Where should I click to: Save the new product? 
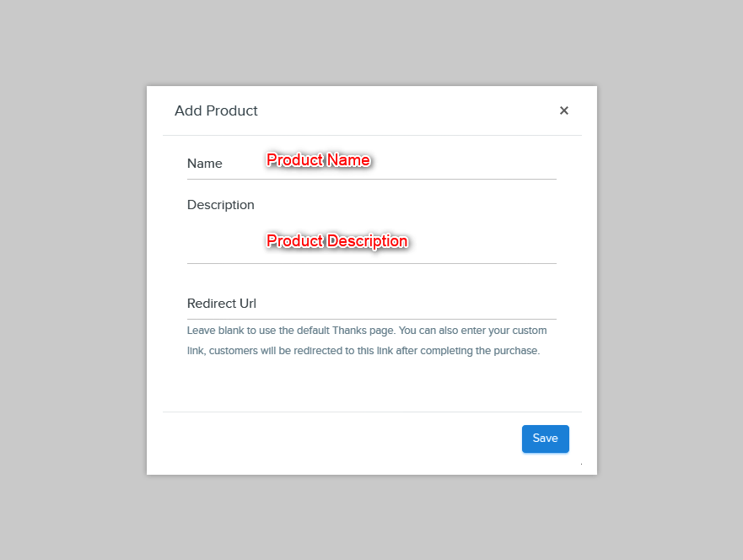click(546, 439)
